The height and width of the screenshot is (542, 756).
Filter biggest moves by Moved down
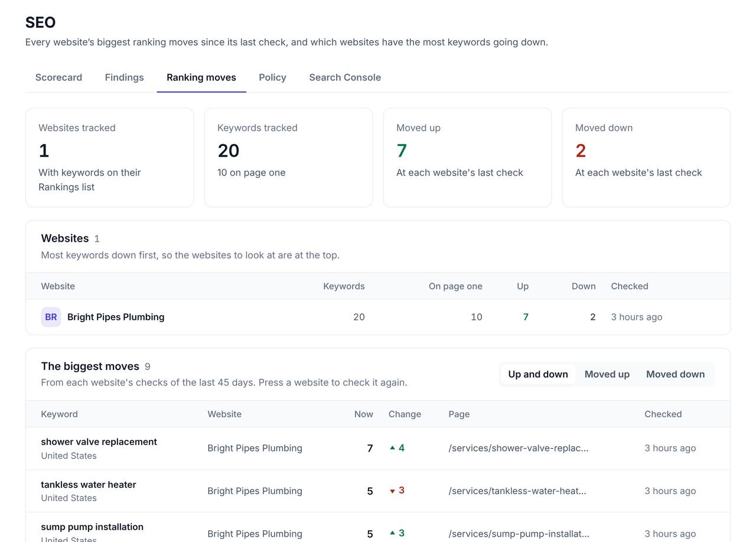[675, 374]
